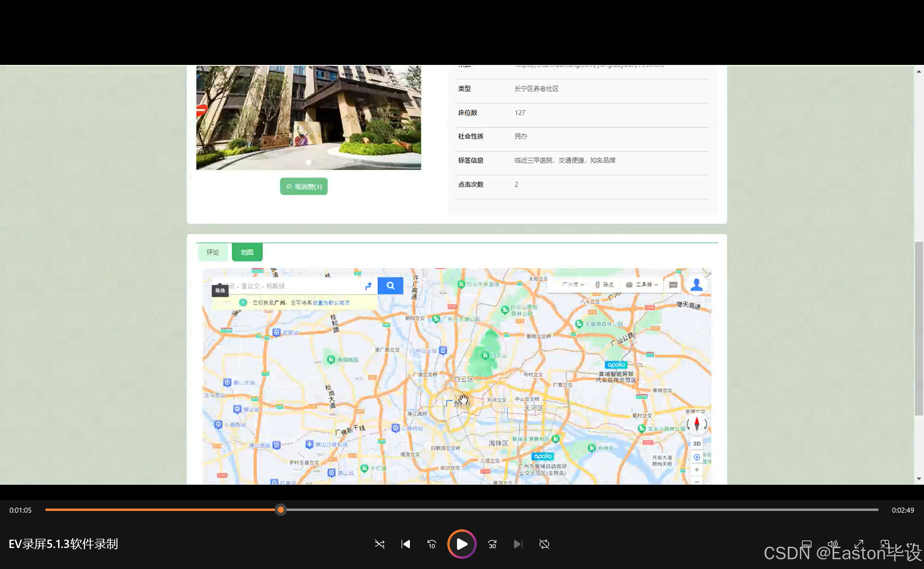Go to the previous track
The width and height of the screenshot is (924, 569).
[405, 544]
